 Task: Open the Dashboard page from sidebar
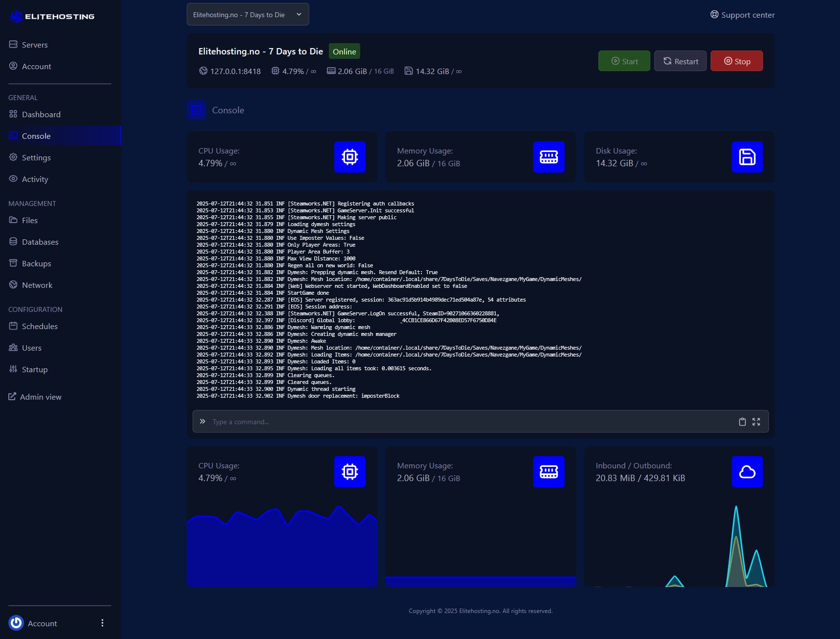click(41, 114)
